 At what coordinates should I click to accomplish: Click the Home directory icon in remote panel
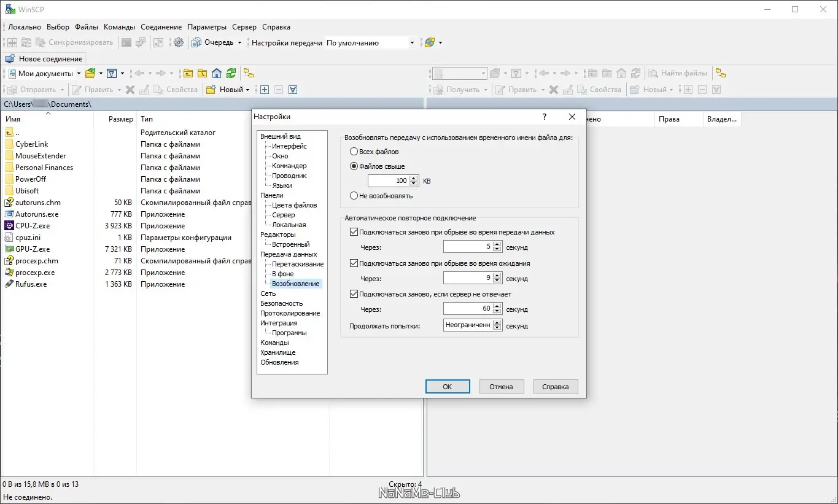(x=621, y=73)
